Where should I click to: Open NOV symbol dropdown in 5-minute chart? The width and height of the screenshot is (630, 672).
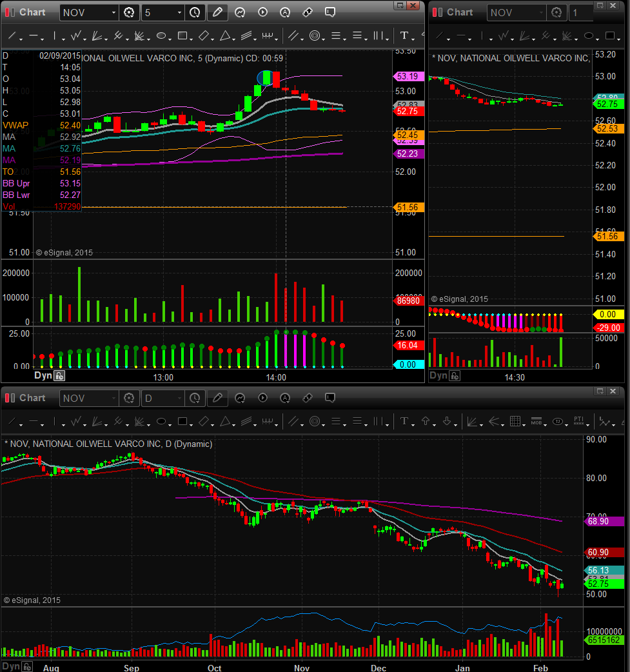tap(113, 12)
